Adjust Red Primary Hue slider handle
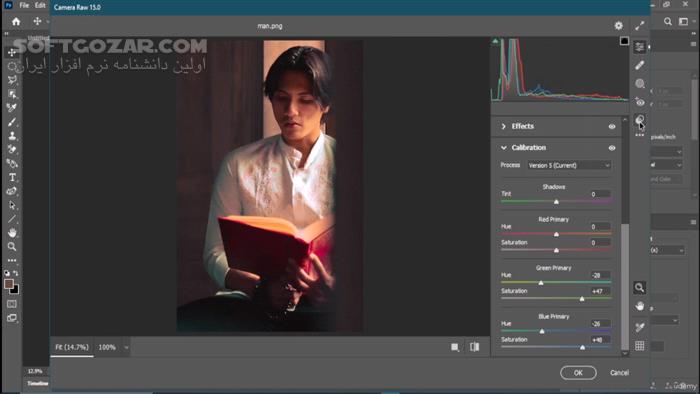 556,234
